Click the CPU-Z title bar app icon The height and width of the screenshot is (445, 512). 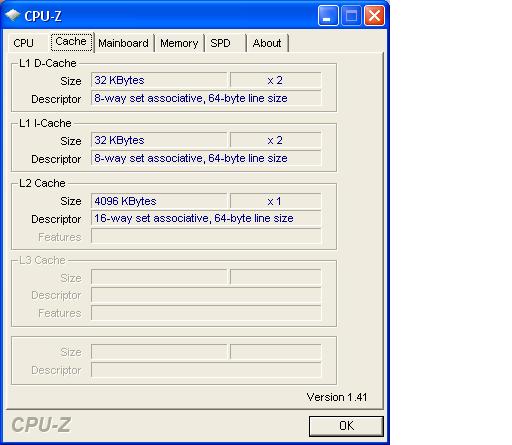[13, 15]
